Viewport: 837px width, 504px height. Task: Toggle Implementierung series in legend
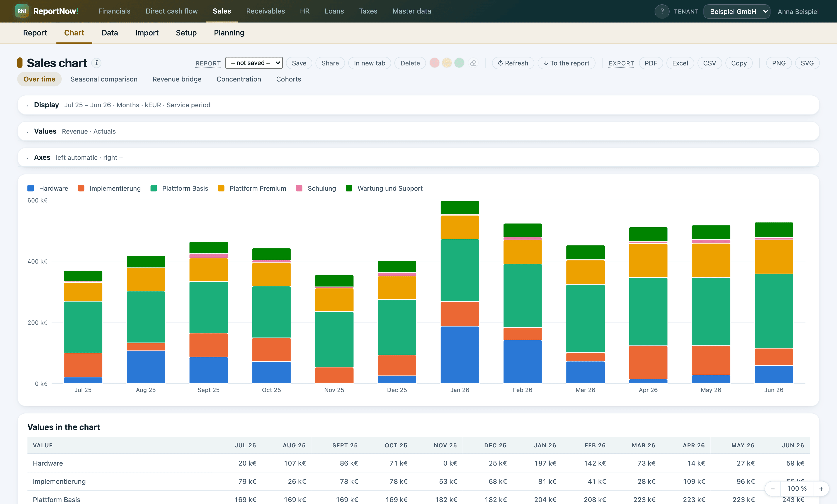pos(109,188)
